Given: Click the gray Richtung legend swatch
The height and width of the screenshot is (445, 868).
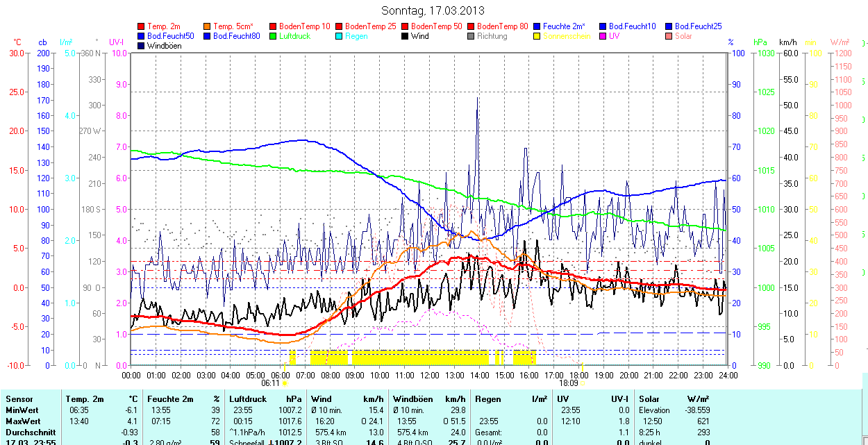Looking at the screenshot, I should click(471, 36).
